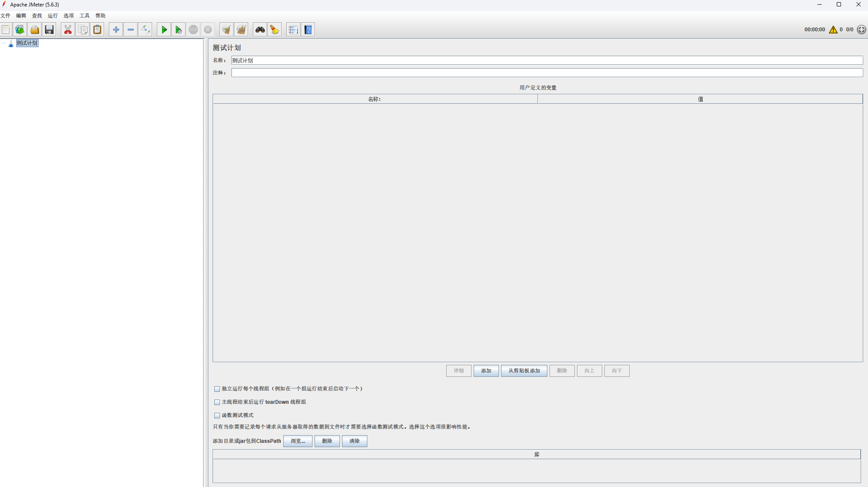Click the 添加 button below variables table

(486, 371)
